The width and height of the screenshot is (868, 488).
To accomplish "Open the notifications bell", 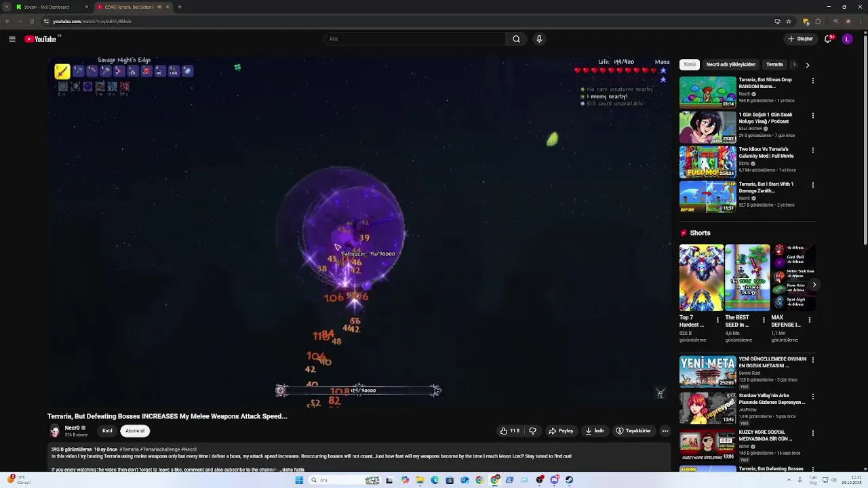I will 828,39.
